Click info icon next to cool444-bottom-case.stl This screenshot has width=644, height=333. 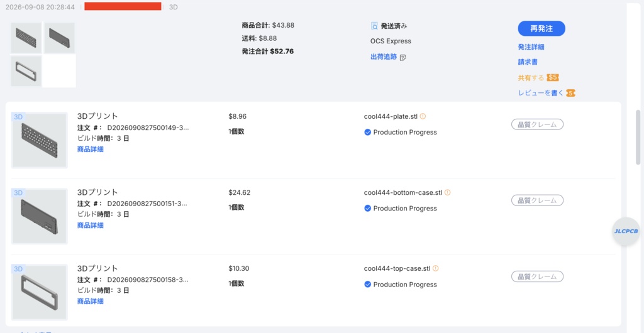[x=447, y=192]
